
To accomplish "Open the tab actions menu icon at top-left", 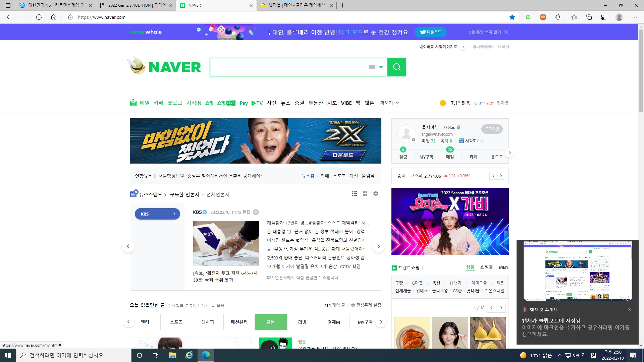I will (8, 5).
